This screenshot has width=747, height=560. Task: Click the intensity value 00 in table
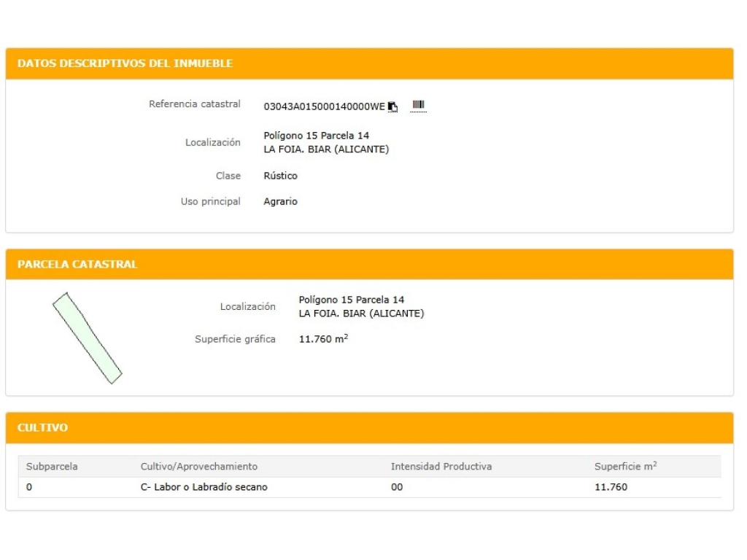pos(397,487)
